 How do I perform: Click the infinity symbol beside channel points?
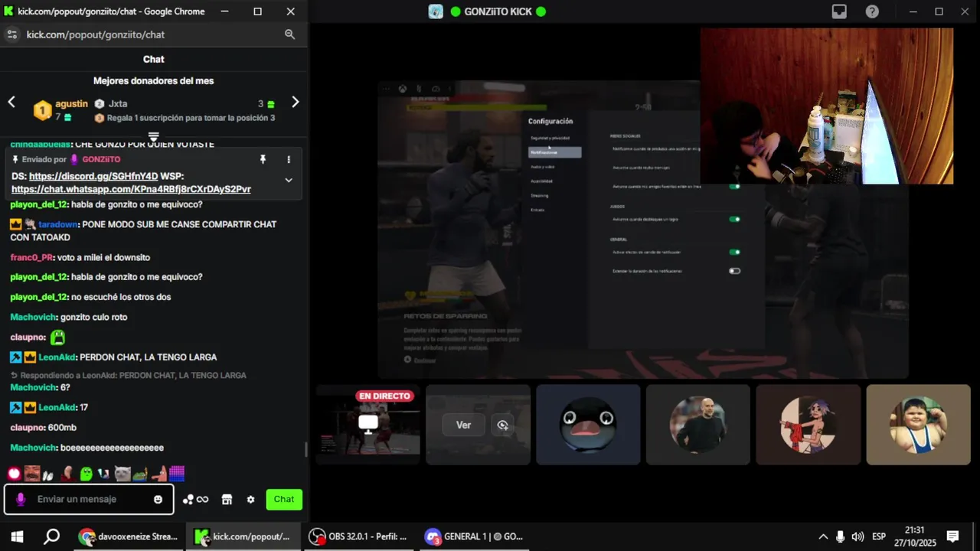coord(202,499)
